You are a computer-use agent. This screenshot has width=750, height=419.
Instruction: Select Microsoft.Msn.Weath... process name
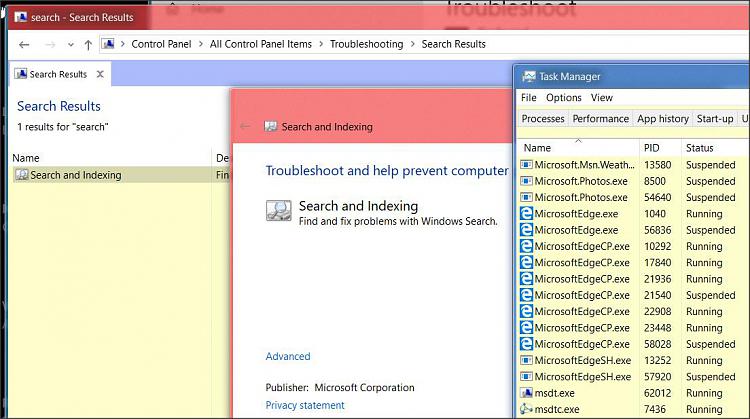[585, 165]
